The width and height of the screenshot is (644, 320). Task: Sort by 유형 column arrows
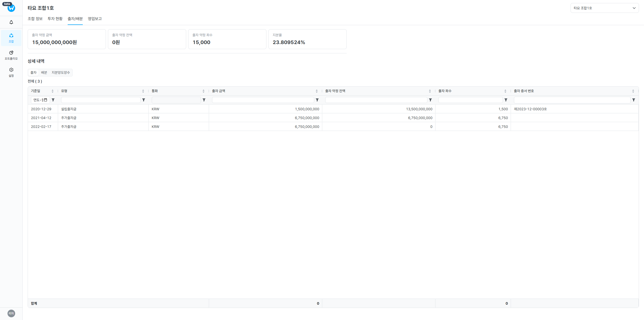tap(143, 91)
